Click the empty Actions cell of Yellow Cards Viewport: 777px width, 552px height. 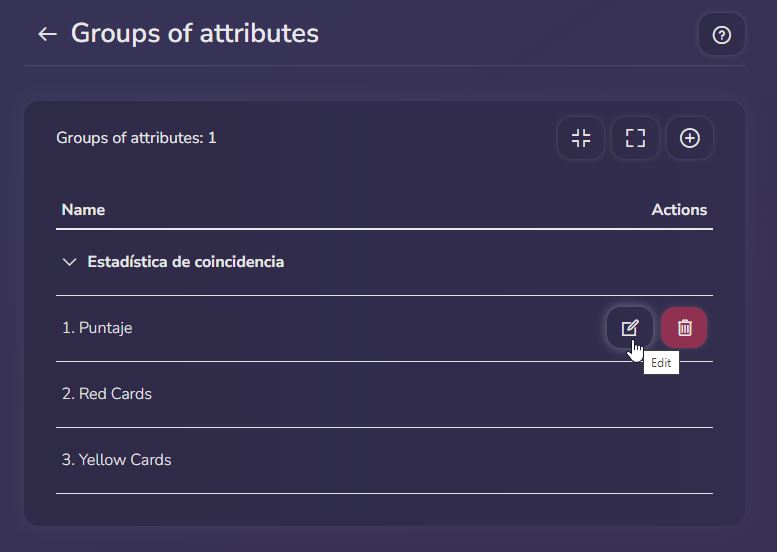click(657, 460)
